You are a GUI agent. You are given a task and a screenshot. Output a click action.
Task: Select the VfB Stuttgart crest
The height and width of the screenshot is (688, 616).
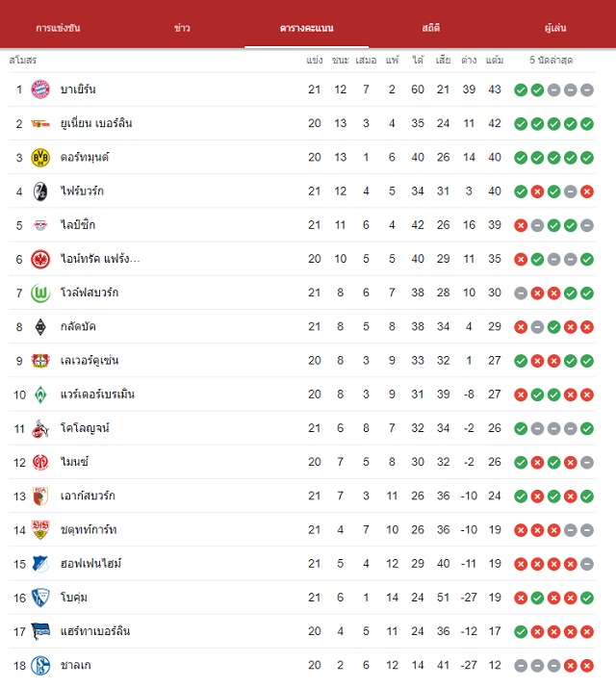[40, 529]
